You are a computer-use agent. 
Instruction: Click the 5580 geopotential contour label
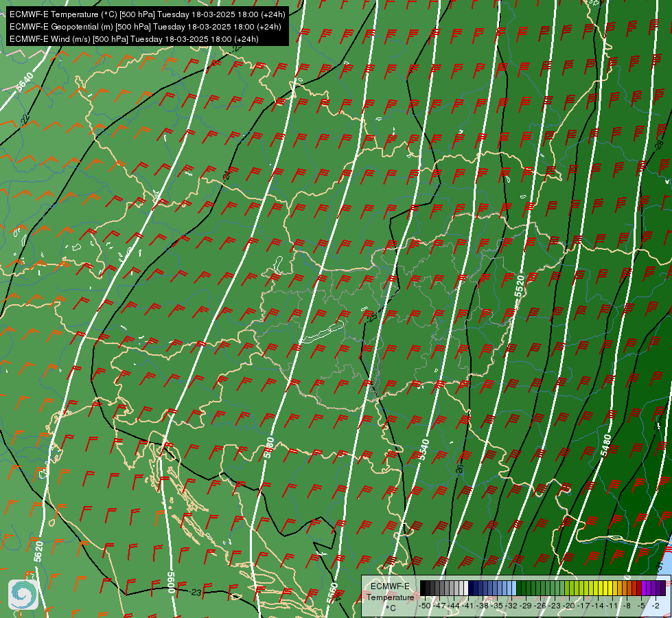(268, 447)
